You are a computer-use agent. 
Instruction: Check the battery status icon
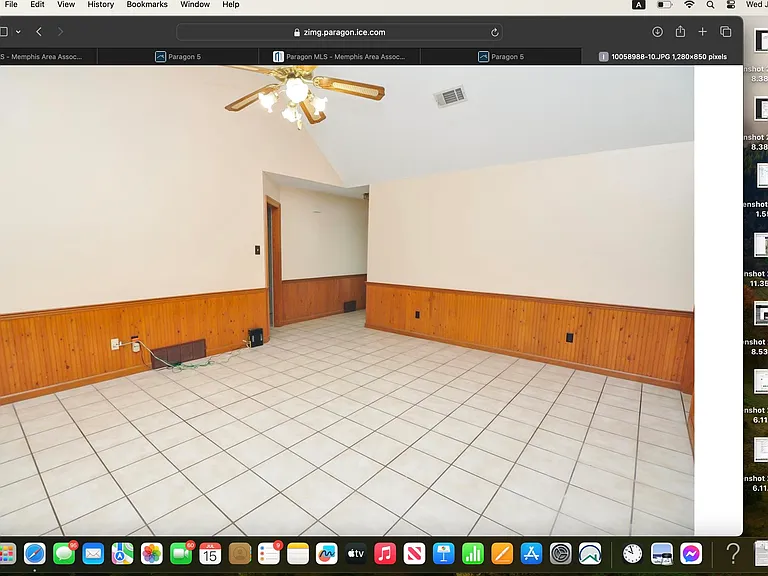click(665, 5)
